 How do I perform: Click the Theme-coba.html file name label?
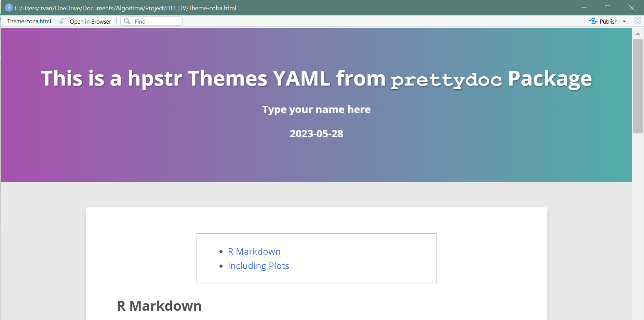[x=29, y=21]
